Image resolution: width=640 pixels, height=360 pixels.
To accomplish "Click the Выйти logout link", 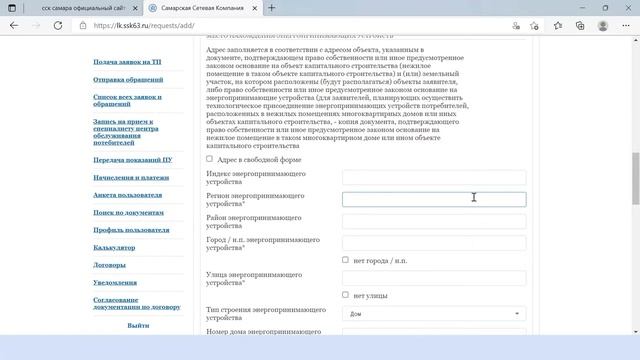I will [138, 326].
